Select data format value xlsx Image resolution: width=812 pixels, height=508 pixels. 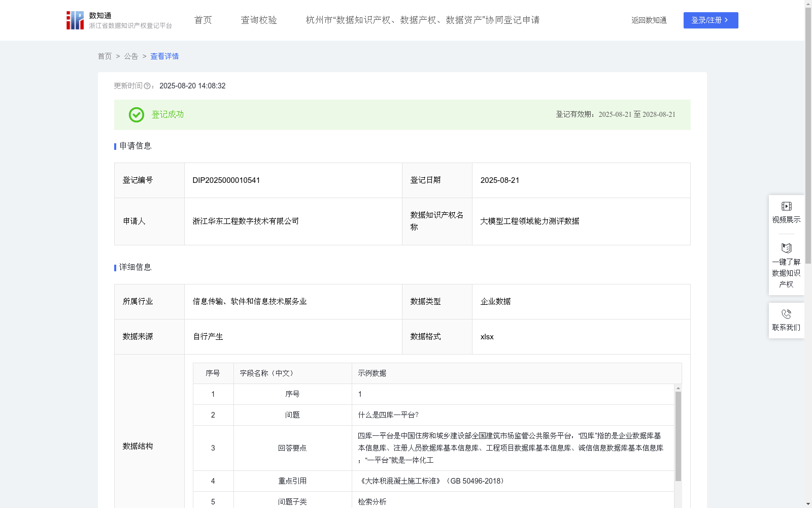(487, 337)
